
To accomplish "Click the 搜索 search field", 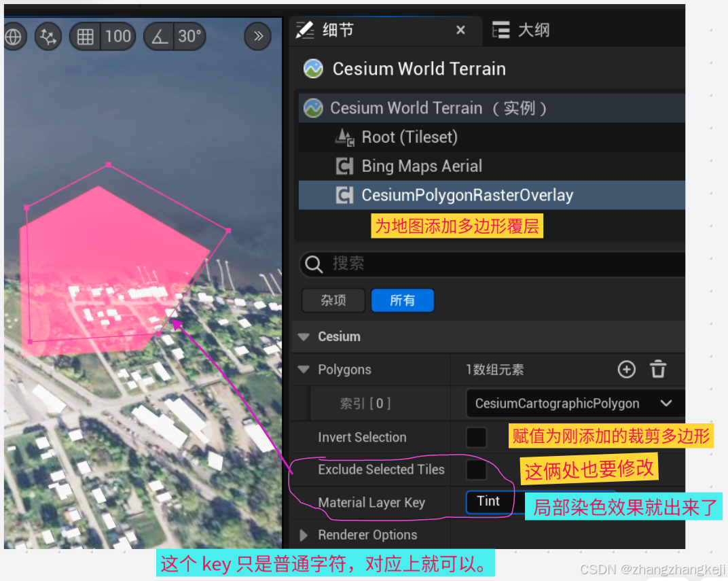I will [492, 264].
